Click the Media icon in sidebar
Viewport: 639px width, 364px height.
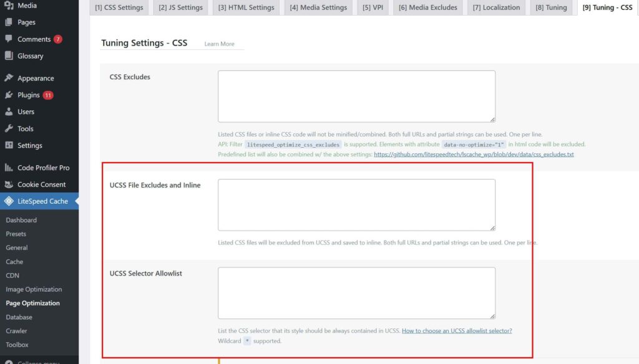tap(9, 6)
